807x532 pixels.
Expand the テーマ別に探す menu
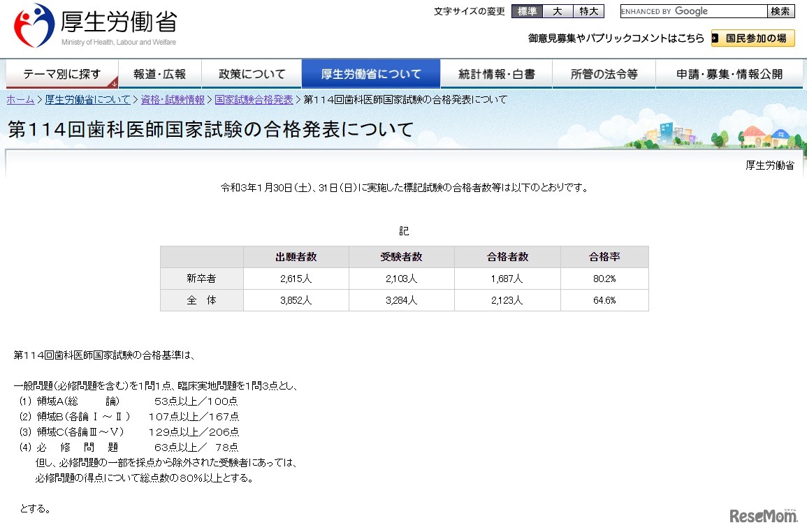(x=61, y=74)
